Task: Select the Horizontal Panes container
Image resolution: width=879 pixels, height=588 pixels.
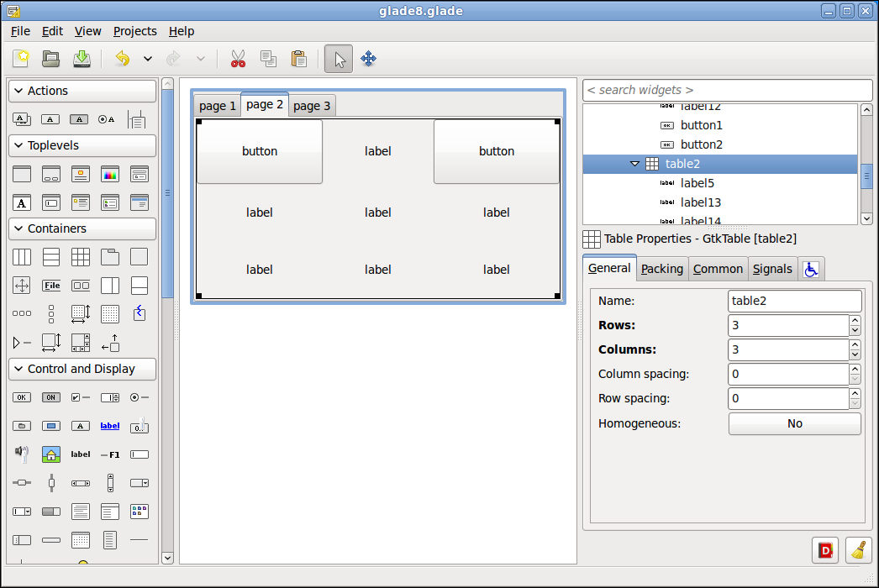Action: [110, 286]
